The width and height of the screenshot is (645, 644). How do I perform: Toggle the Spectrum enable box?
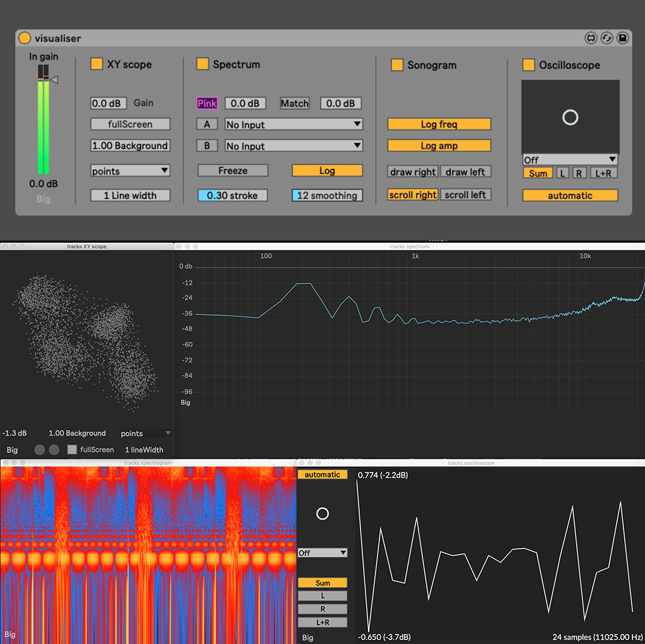tap(202, 64)
